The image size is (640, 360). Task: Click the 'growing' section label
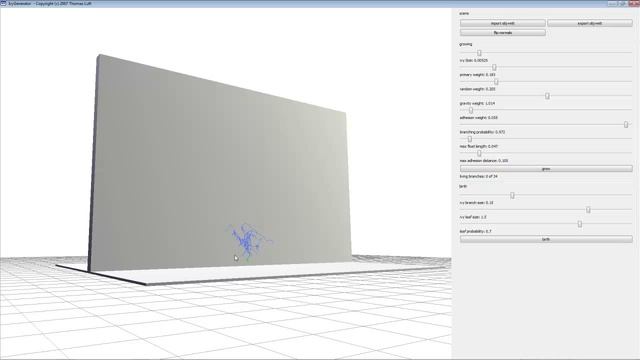466,44
